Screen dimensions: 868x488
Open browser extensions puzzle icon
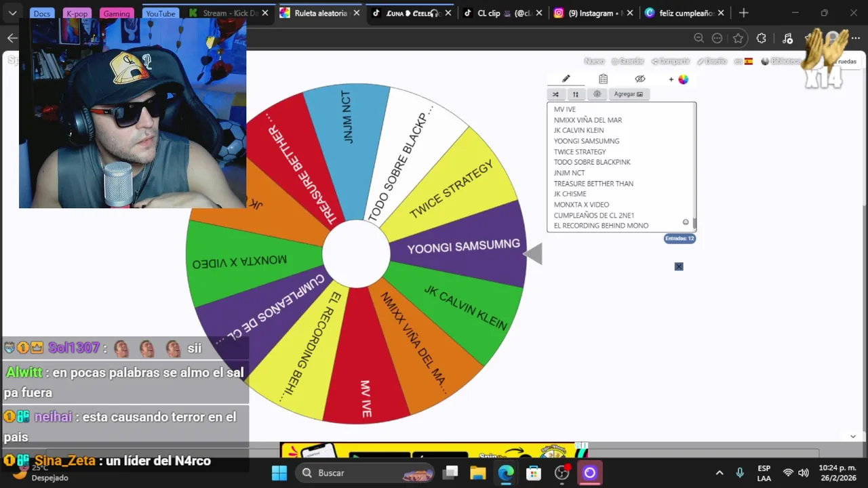[x=761, y=38]
